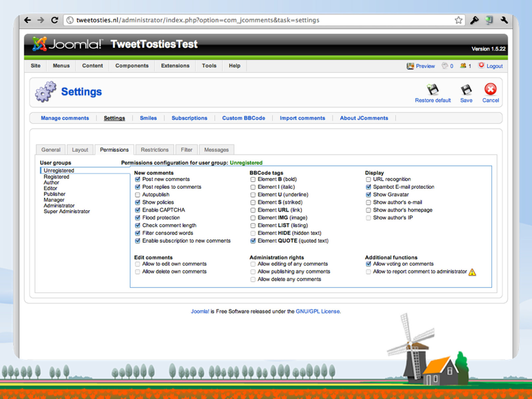Click the globe icon in address bar
Viewport: 532px width, 399px height.
(70, 20)
